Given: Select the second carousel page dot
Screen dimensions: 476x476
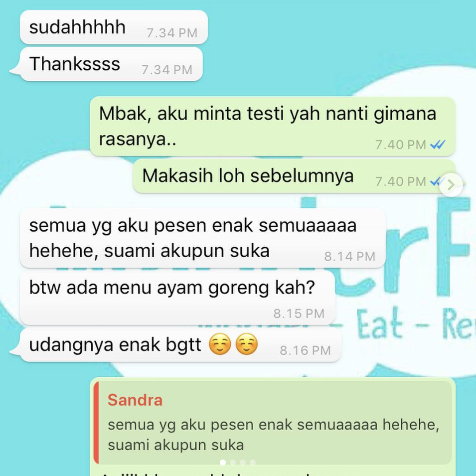Looking at the screenshot, I should [233, 463].
